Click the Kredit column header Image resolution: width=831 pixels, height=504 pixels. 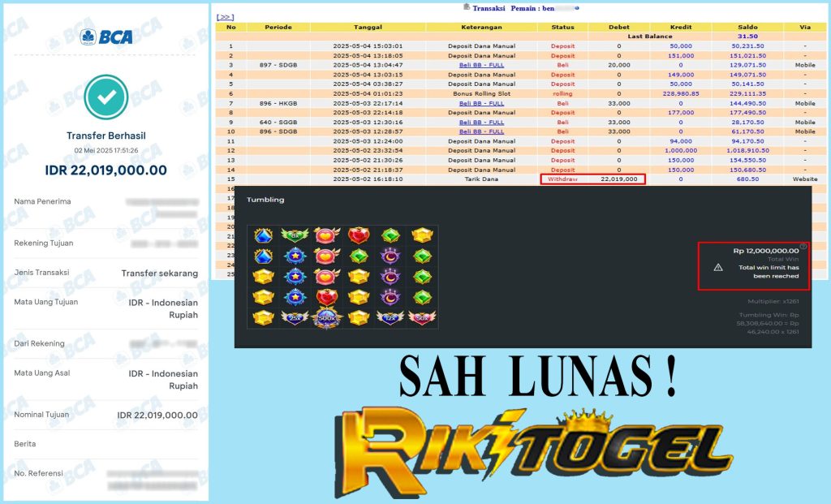tap(681, 27)
